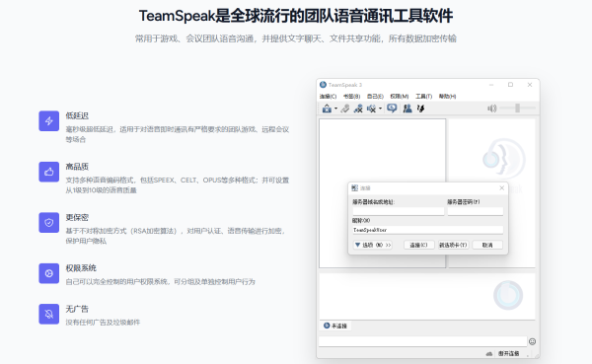The width and height of the screenshot is (592, 364).
Task: Open the 连接(C) menu in TeamSpeak
Action: coord(328,97)
